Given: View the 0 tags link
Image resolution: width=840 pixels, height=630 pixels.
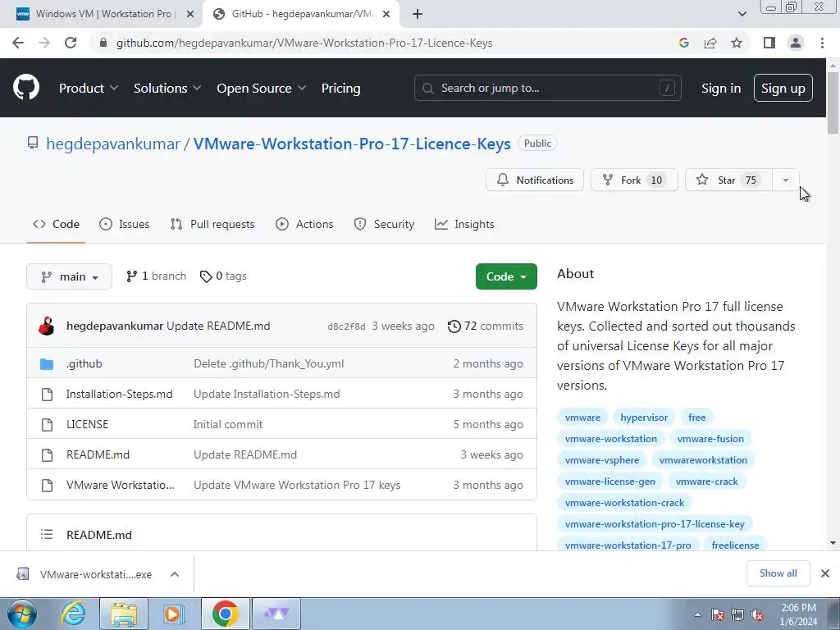Looking at the screenshot, I should tap(223, 276).
